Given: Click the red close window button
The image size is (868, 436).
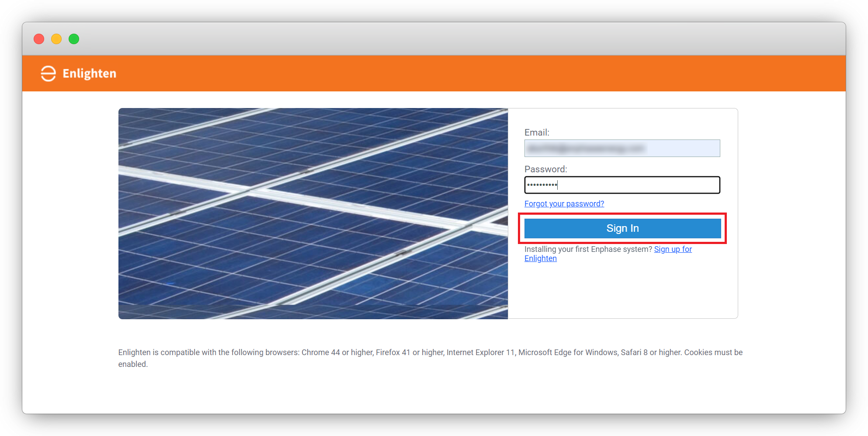Looking at the screenshot, I should pyautogui.click(x=39, y=39).
